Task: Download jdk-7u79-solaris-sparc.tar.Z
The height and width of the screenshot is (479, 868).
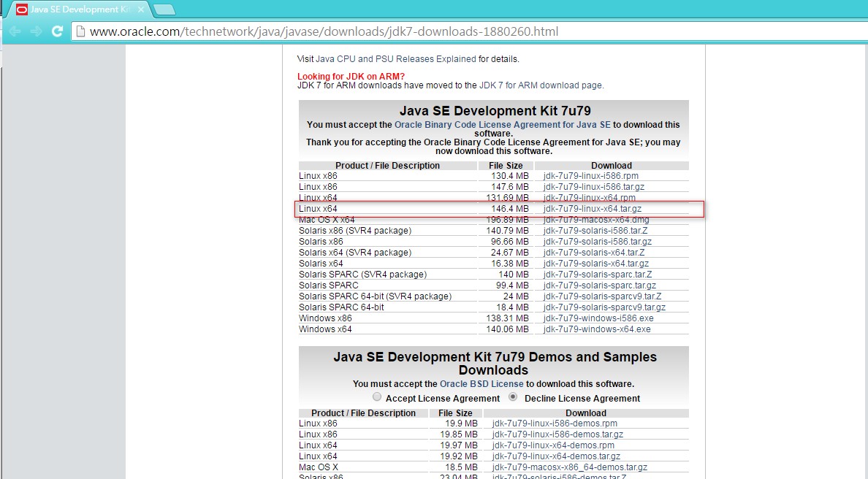Action: coord(598,275)
